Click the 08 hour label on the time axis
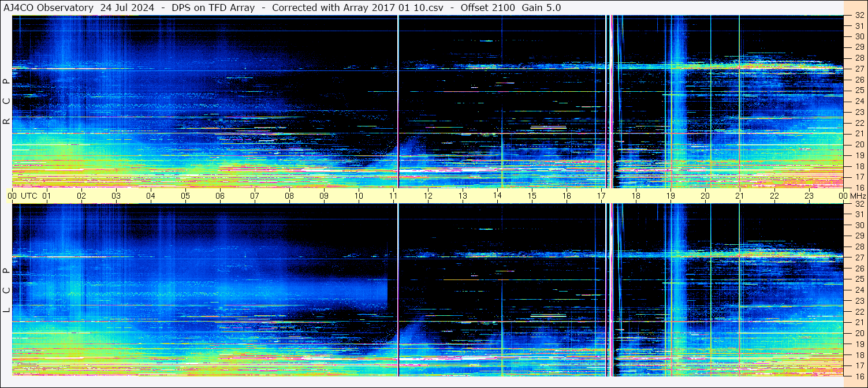The image size is (868, 388). click(x=289, y=196)
